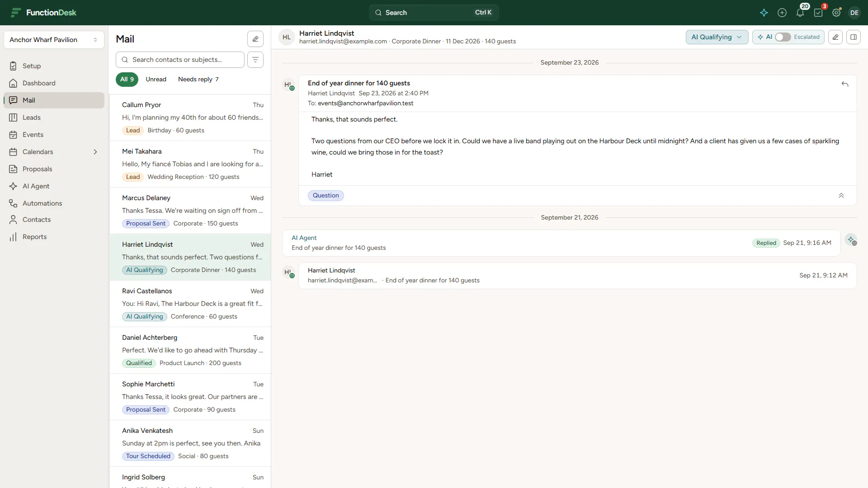Expand AI Agent replied message row
The height and width of the screenshot is (488, 868).
click(x=561, y=243)
